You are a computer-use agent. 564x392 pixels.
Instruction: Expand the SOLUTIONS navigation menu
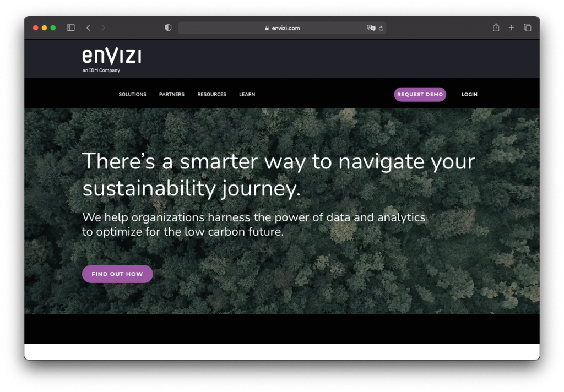[x=132, y=94]
